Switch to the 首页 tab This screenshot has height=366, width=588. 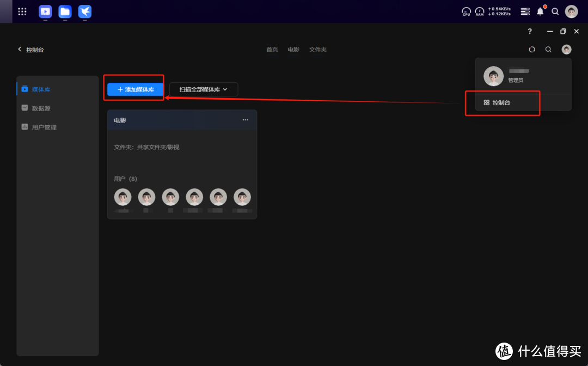pos(272,49)
